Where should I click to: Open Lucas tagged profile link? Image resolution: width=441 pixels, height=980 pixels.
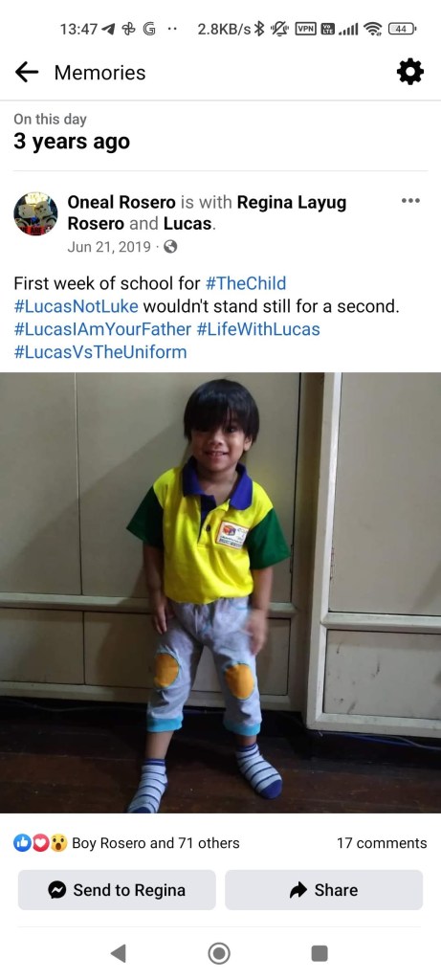[x=188, y=224]
